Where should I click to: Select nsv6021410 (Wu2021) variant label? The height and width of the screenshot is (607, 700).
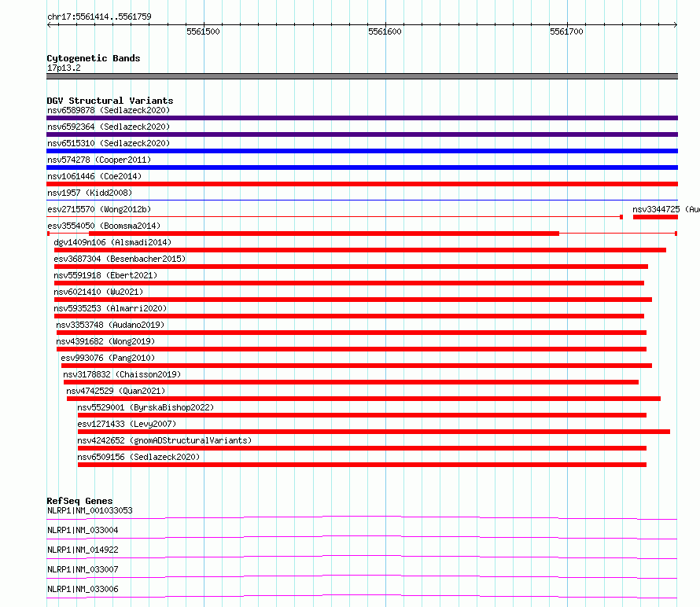(x=98, y=292)
